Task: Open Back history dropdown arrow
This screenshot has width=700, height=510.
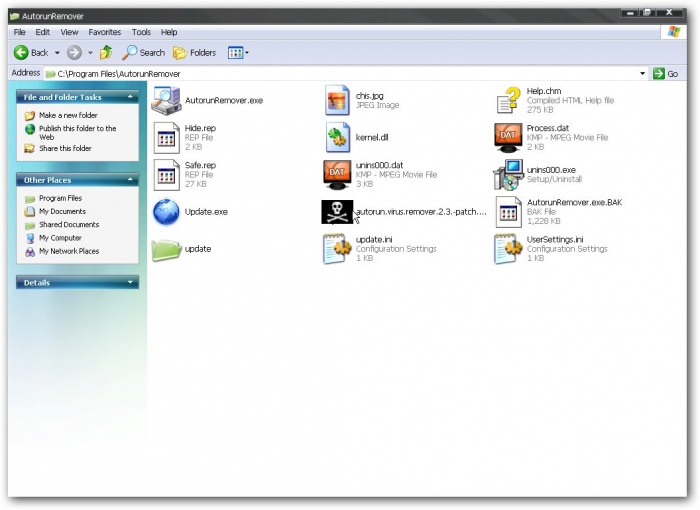Action: [x=57, y=53]
